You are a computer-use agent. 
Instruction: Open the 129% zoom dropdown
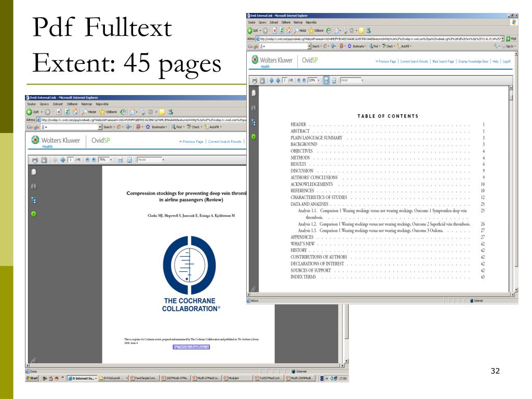point(318,81)
